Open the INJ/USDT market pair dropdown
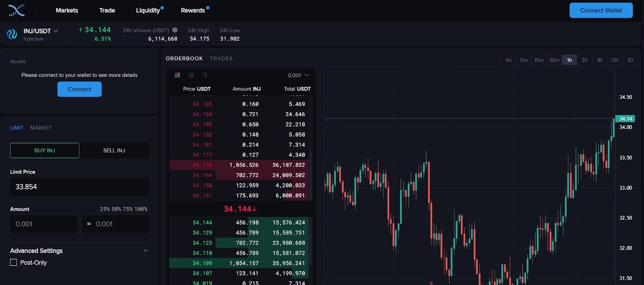The width and height of the screenshot is (644, 285). coord(56,31)
